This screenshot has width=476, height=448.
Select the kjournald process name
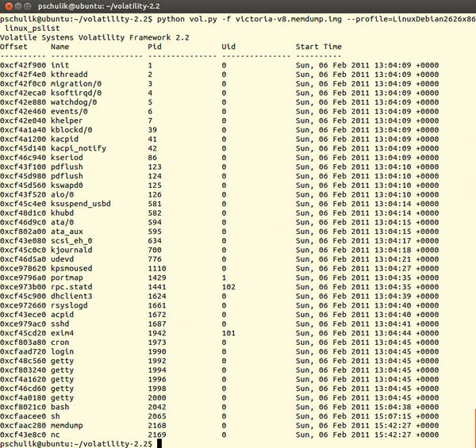pyautogui.click(x=71, y=250)
